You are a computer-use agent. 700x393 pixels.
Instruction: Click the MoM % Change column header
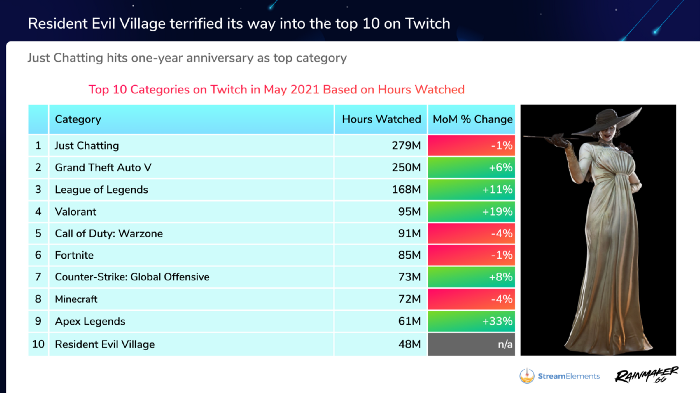point(471,119)
